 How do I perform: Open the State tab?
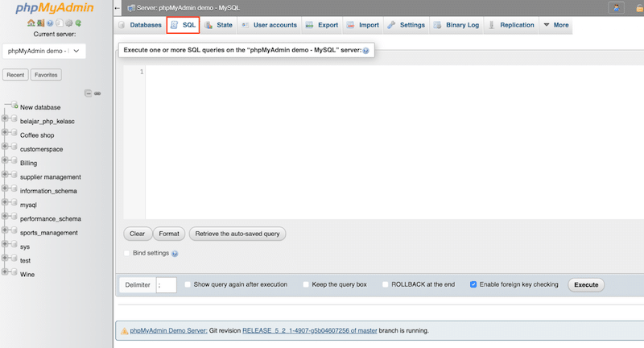pyautogui.click(x=218, y=25)
